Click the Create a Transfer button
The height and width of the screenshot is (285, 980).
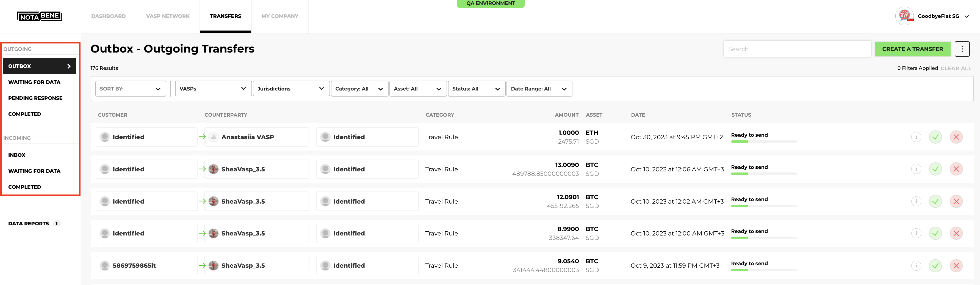(x=912, y=49)
